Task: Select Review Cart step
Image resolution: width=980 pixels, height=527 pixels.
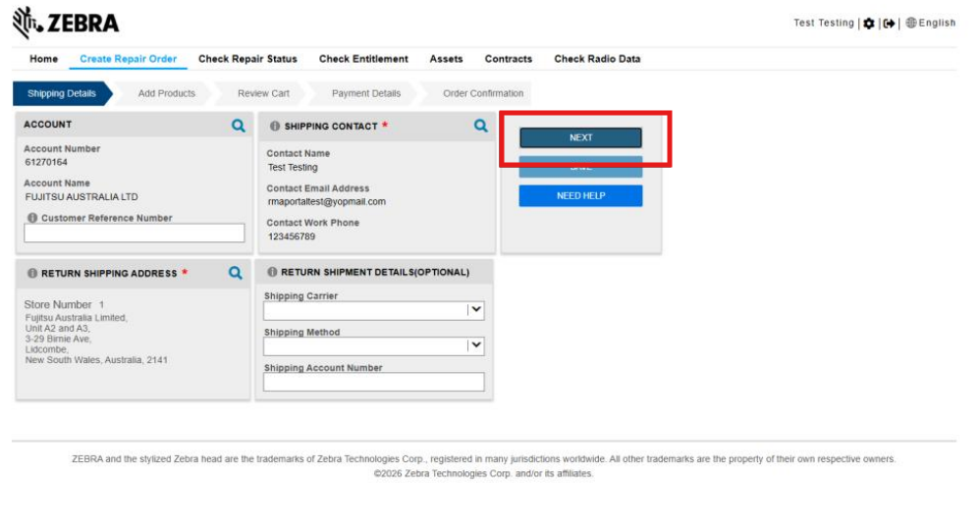Action: pyautogui.click(x=263, y=93)
